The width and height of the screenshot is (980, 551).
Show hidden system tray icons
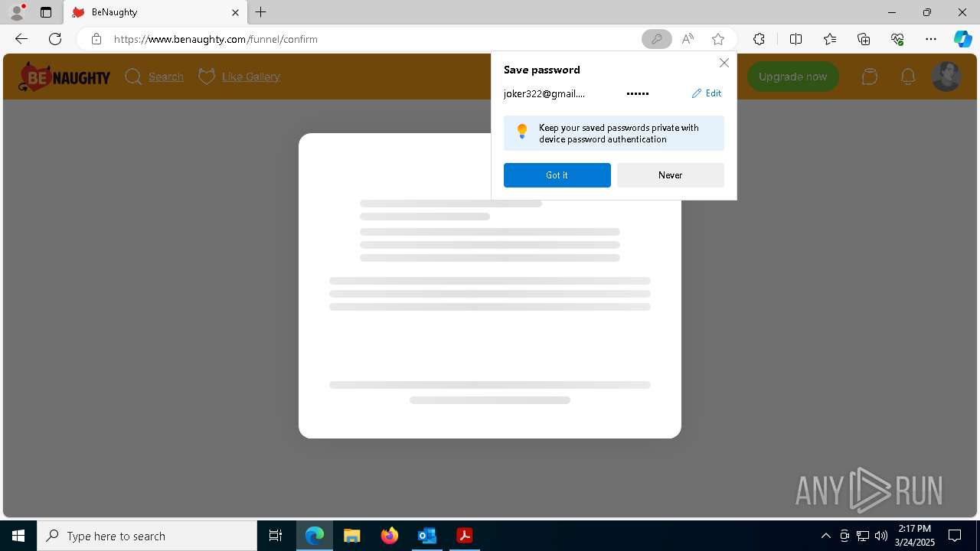click(825, 536)
